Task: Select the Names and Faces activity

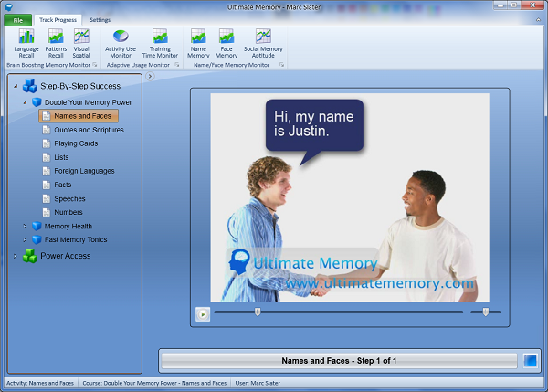Action: [79, 116]
